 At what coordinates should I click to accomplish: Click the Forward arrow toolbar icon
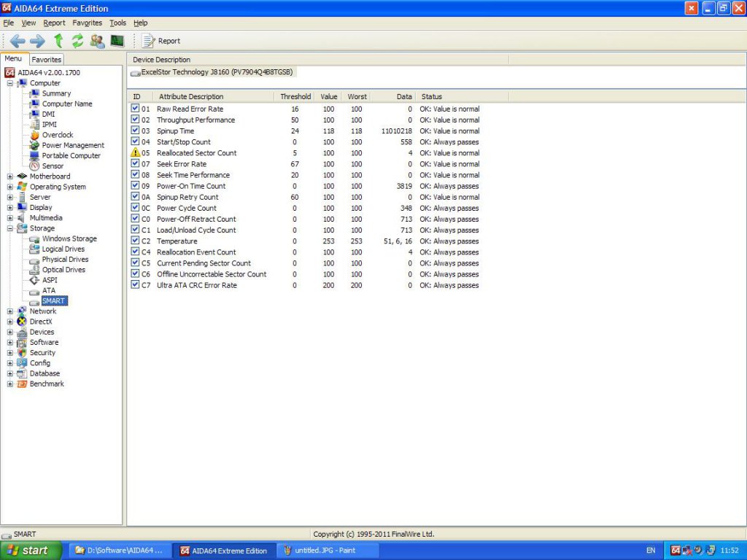[37, 41]
